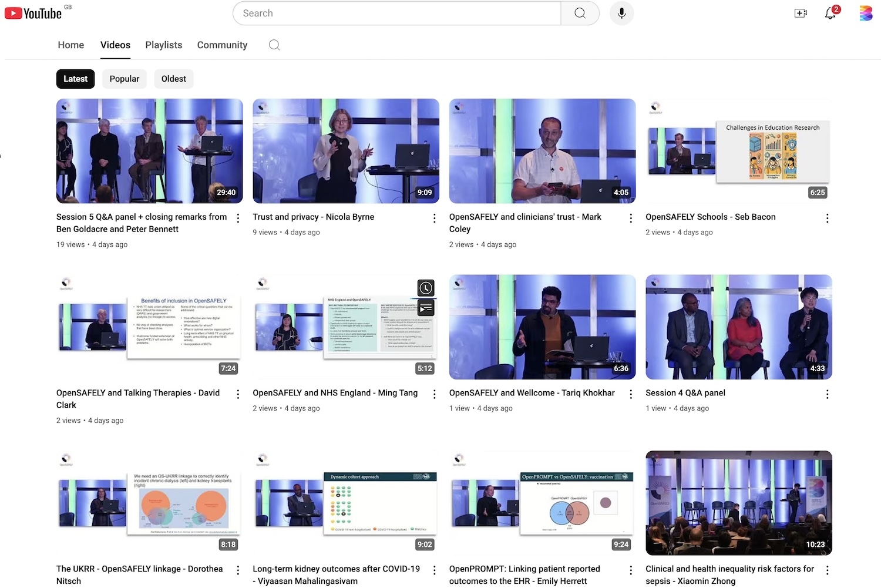Open Session 4 Q&A panel title
Viewport: 881px width, 588px height.
pos(685,393)
